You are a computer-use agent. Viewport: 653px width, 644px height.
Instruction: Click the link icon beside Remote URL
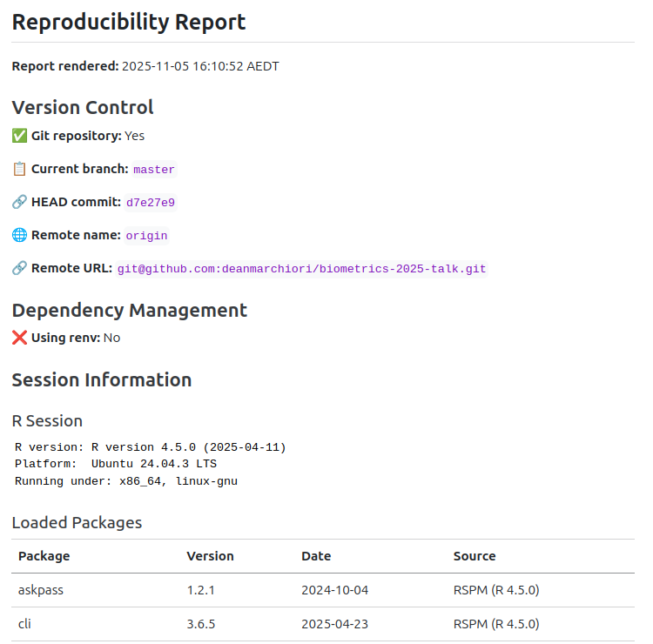click(x=19, y=268)
